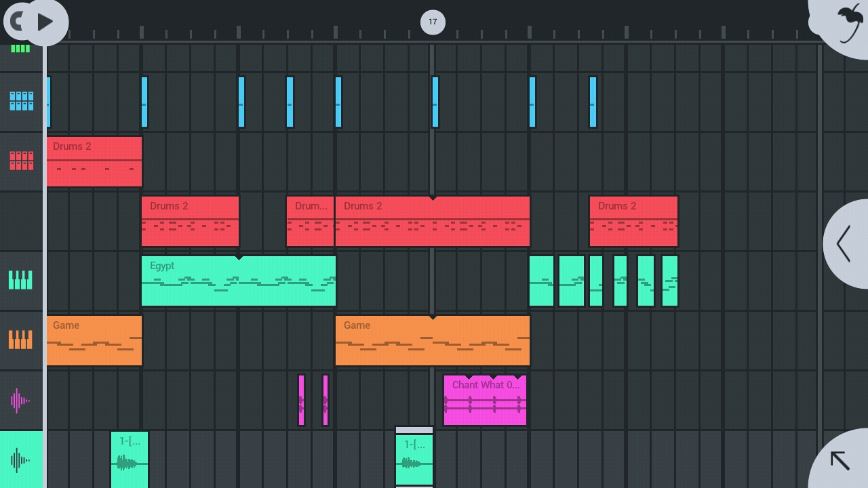Click the diagonal arrow icon in bottom-right corner

click(x=840, y=460)
